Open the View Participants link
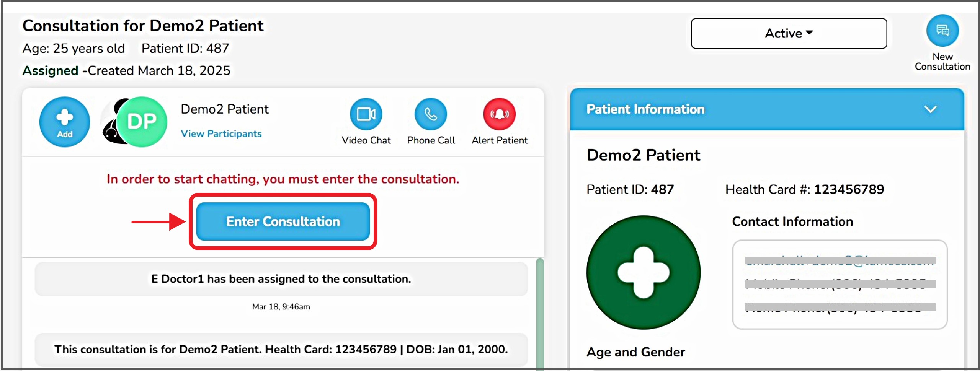980x371 pixels. 221,133
